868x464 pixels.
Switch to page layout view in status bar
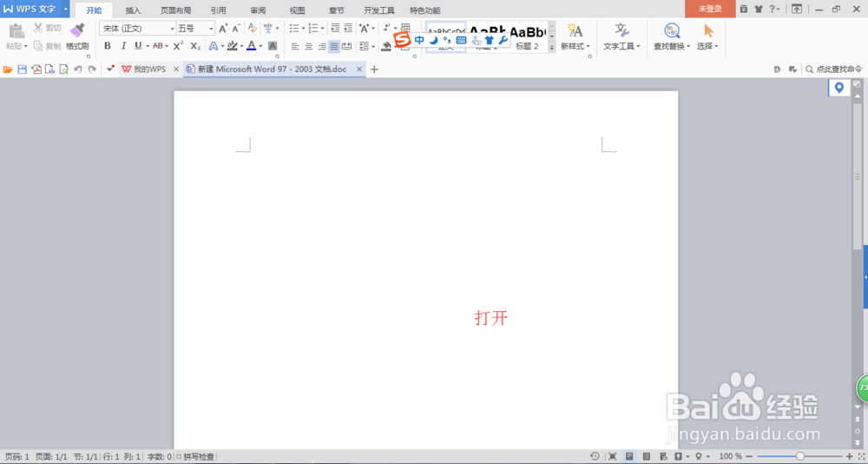click(629, 456)
